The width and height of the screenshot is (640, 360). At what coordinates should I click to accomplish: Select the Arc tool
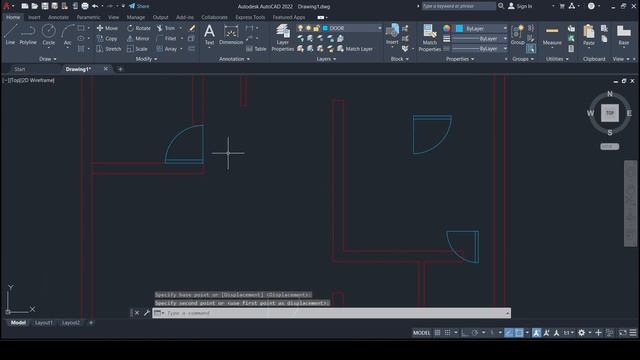tap(67, 35)
